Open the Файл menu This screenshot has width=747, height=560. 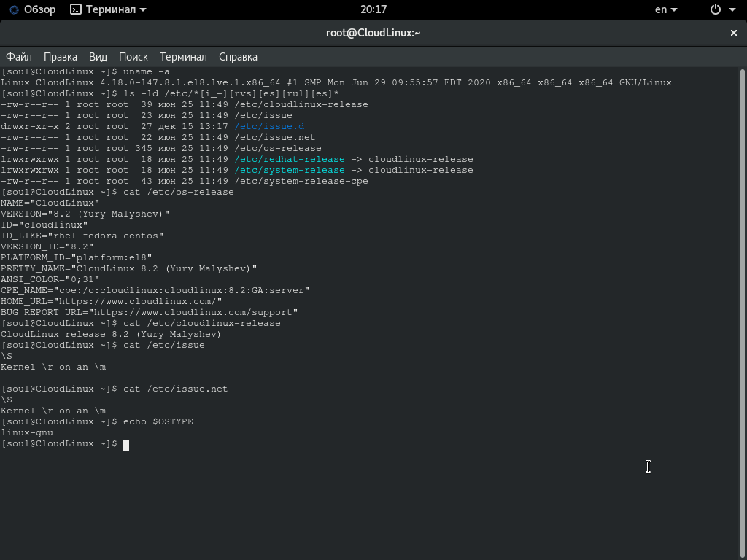point(18,57)
